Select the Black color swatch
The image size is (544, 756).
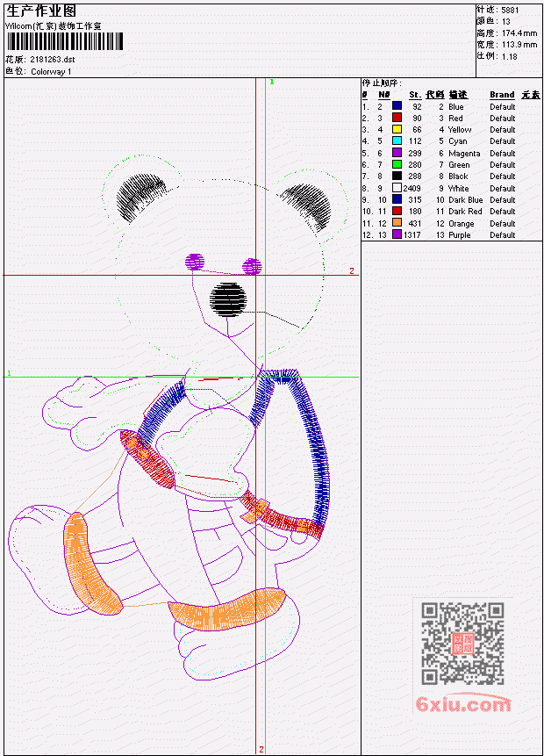pyautogui.click(x=397, y=176)
